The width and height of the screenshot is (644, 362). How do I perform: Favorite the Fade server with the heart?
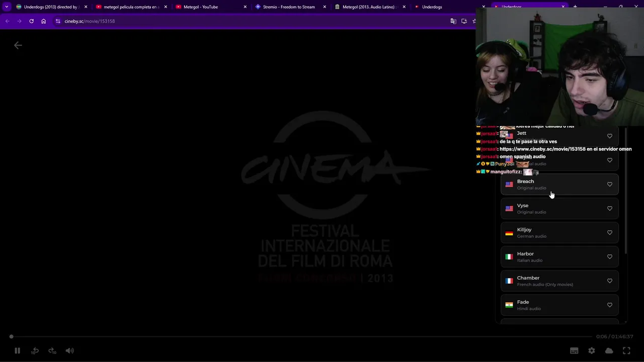point(610,305)
